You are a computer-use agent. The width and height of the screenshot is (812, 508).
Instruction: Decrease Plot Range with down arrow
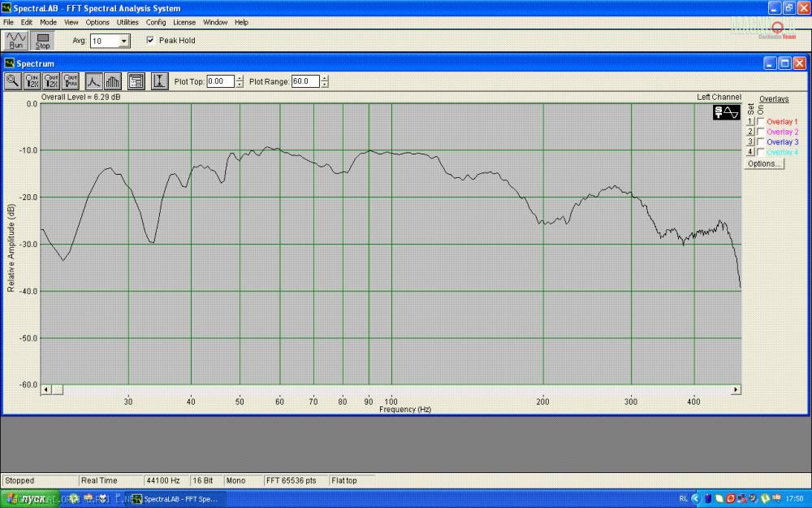tap(325, 85)
